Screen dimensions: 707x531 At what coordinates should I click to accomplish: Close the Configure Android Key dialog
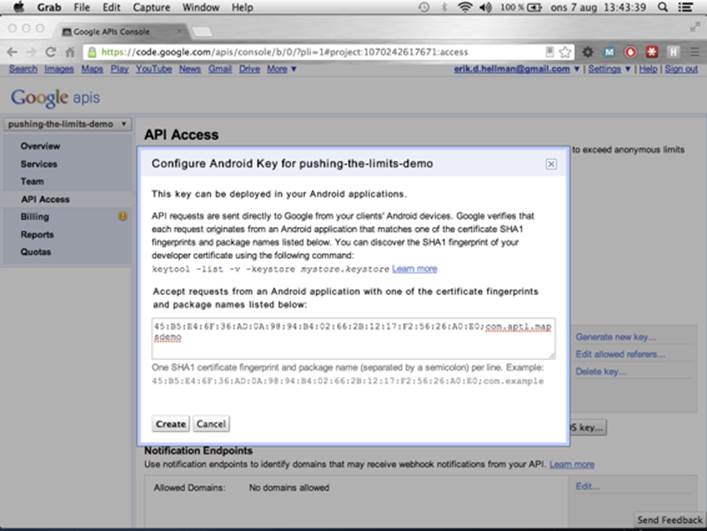551,164
